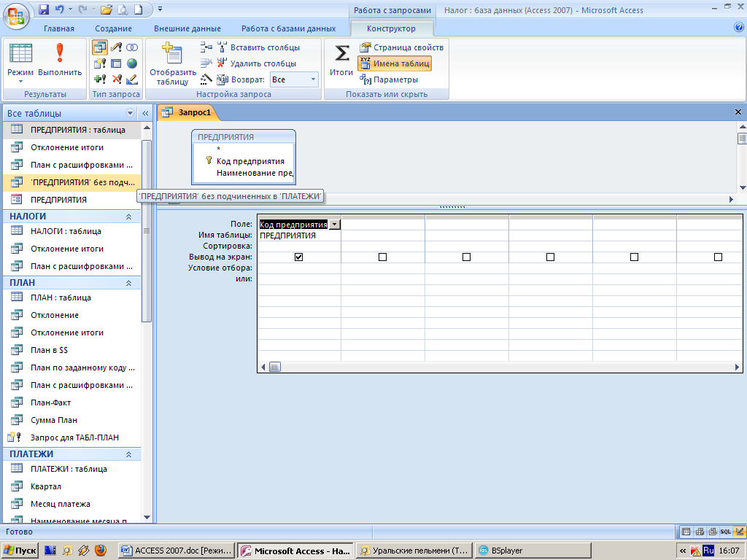Check Вывод на экран in fifth column
The height and width of the screenshot is (560, 747).
click(634, 257)
